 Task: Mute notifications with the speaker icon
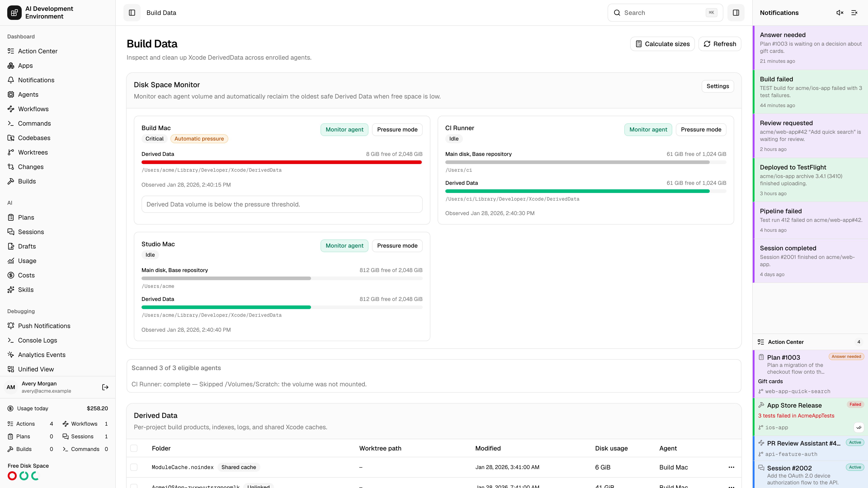(x=840, y=13)
